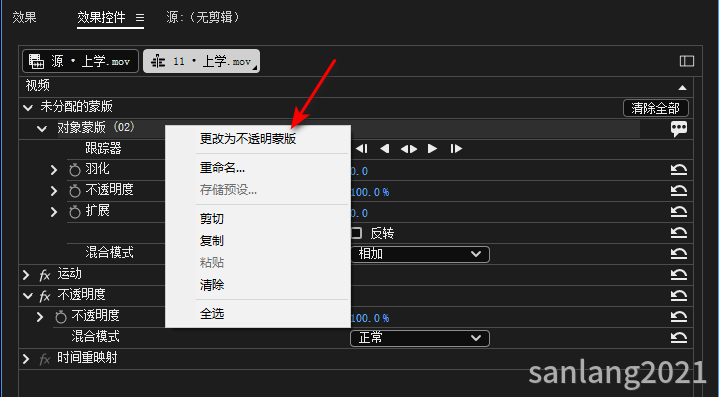The height and width of the screenshot is (397, 719).
Task: Switch to 源:(无剪辑) tab
Action: (x=203, y=17)
